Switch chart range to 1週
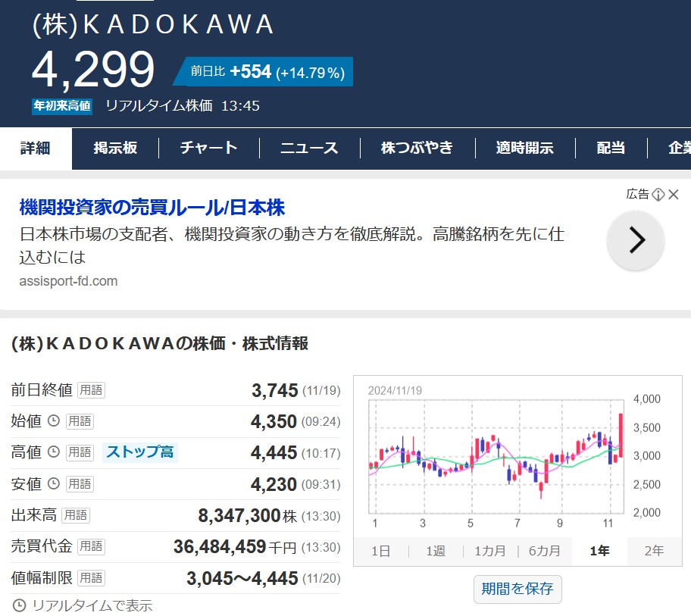 click(436, 551)
